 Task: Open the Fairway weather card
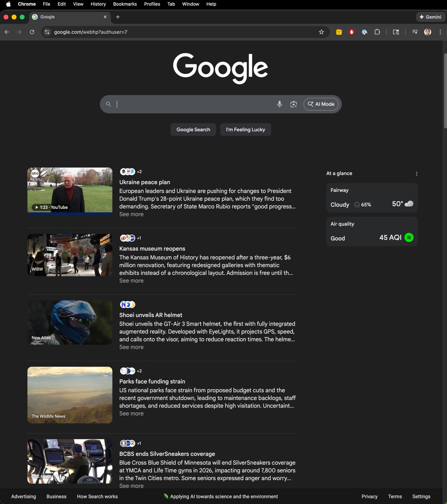[x=372, y=198]
